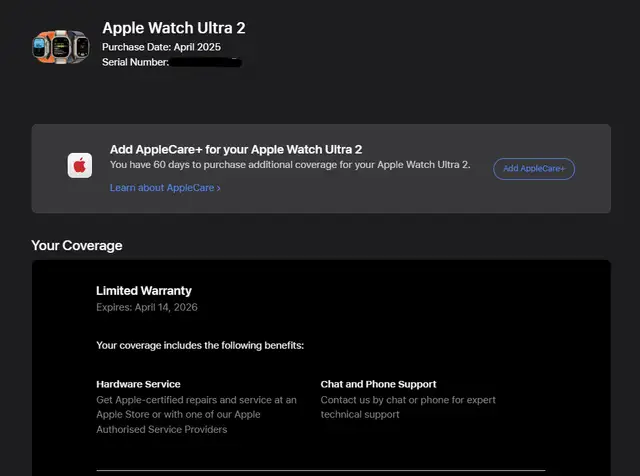Click the Hardware Service benefit heading
The height and width of the screenshot is (476, 640).
point(138,384)
